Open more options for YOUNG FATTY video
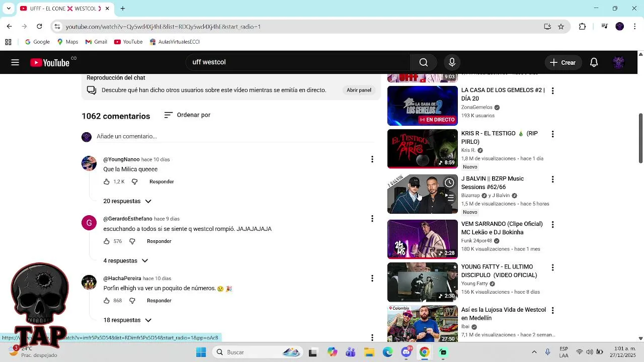The image size is (644, 362). pos(552,267)
